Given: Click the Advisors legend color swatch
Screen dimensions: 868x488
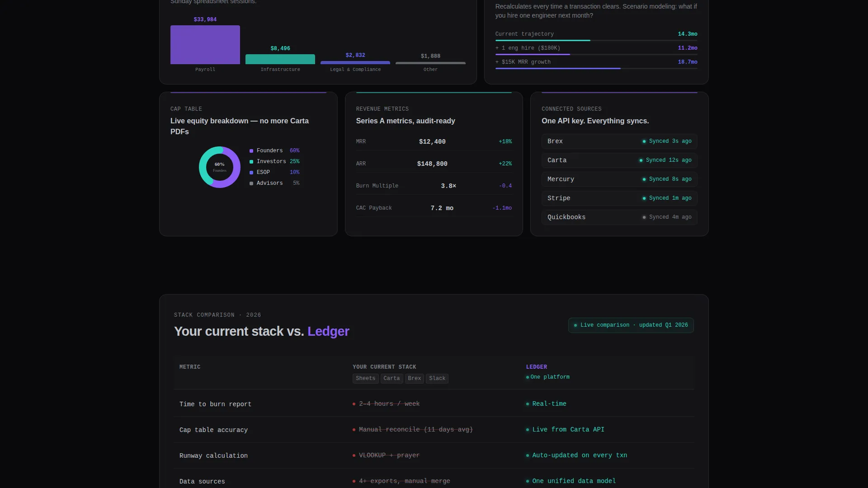Looking at the screenshot, I should (251, 183).
